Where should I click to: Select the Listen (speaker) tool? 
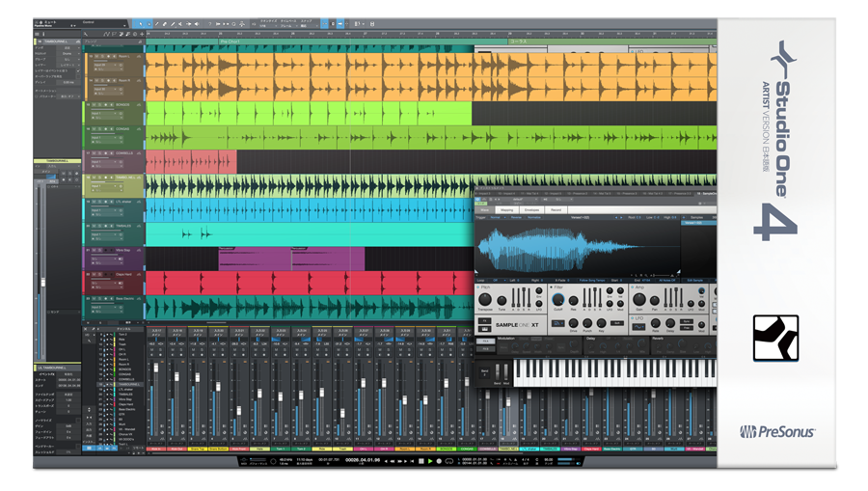pos(197,24)
